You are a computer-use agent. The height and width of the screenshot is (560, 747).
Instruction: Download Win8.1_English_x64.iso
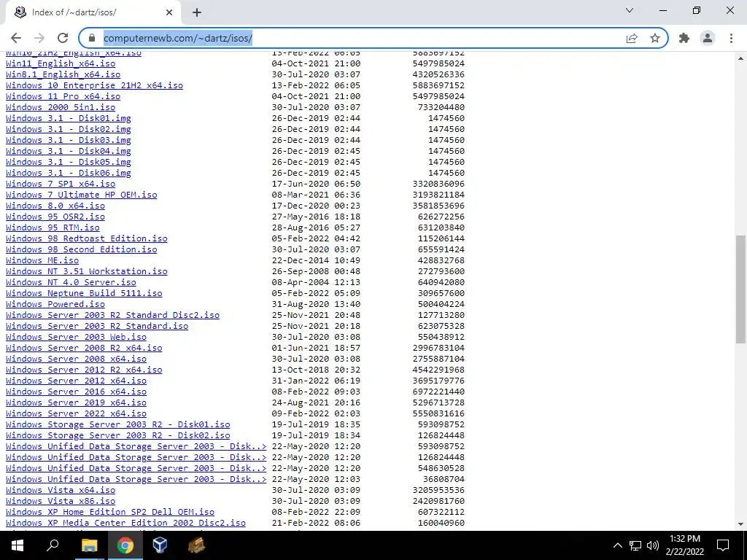tap(63, 74)
